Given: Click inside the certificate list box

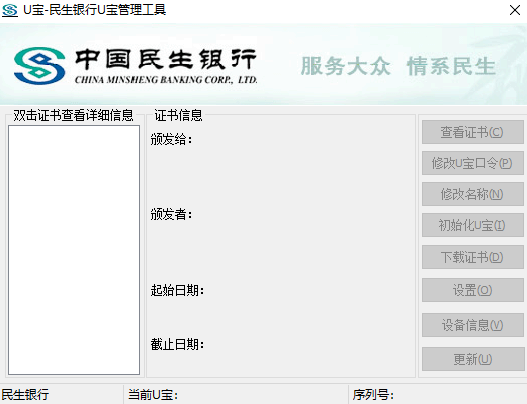Looking at the screenshot, I should (x=74, y=250).
